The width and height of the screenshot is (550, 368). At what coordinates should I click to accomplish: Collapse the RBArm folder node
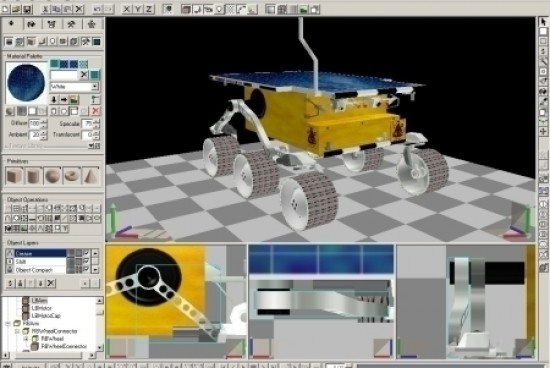coord(8,323)
